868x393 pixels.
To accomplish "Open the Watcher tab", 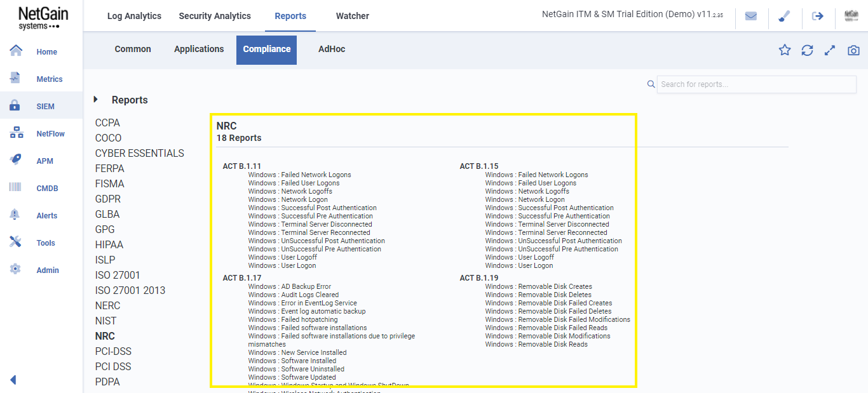I will [x=353, y=16].
